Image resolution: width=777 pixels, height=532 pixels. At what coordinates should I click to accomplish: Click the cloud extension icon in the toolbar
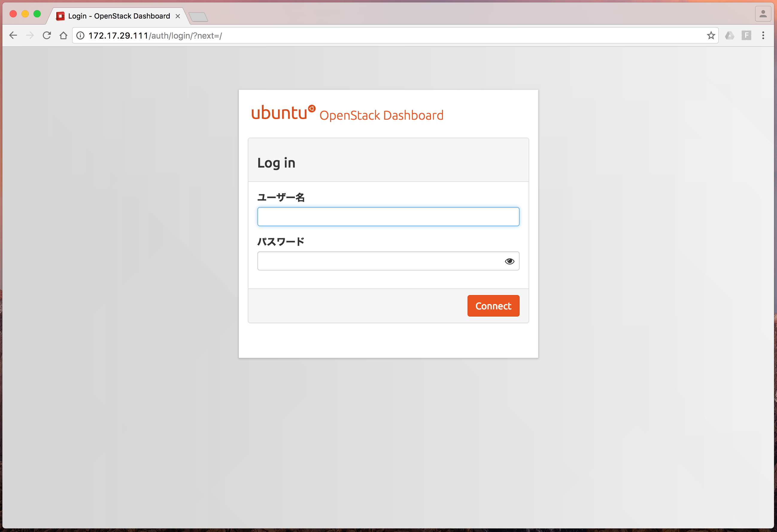730,35
